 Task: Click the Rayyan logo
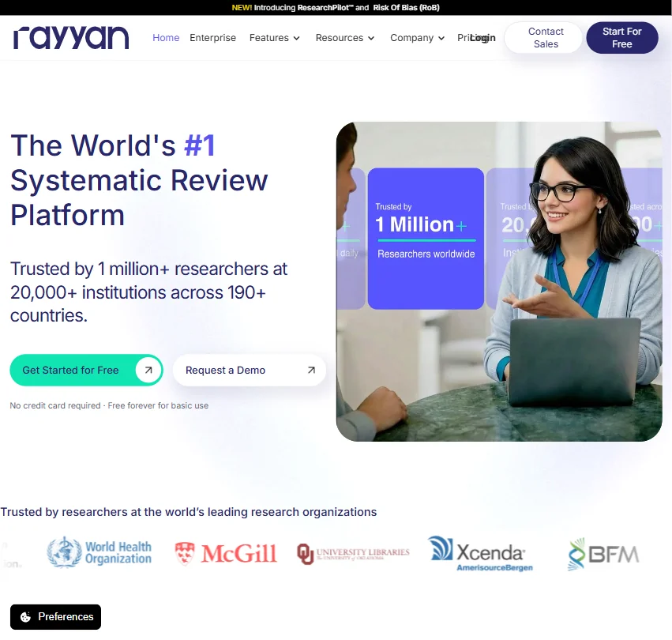[x=71, y=37]
